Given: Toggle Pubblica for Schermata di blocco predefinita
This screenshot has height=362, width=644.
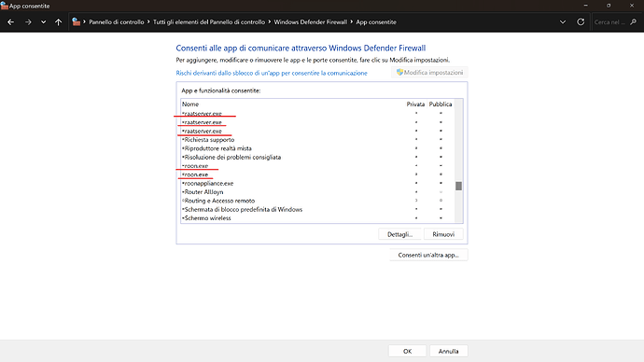Looking at the screenshot, I should [x=441, y=209].
